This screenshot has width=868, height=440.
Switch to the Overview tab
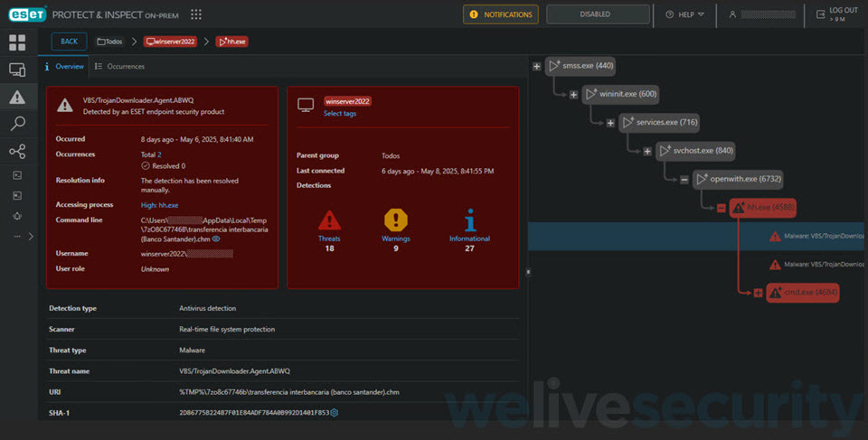click(x=63, y=67)
